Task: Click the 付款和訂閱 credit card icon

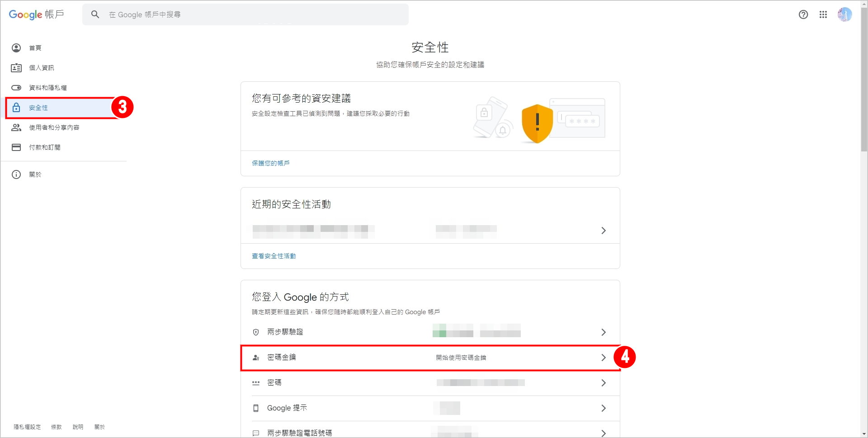Action: click(x=16, y=147)
